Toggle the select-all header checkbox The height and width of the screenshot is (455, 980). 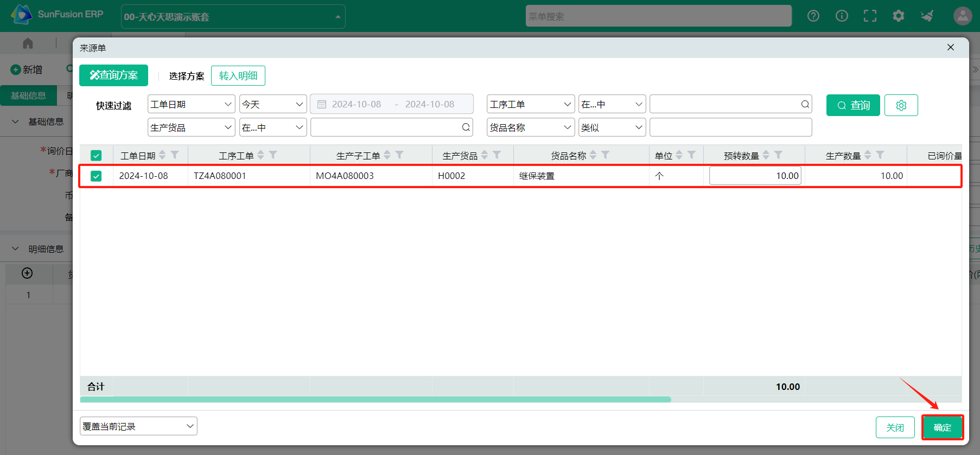pos(96,156)
